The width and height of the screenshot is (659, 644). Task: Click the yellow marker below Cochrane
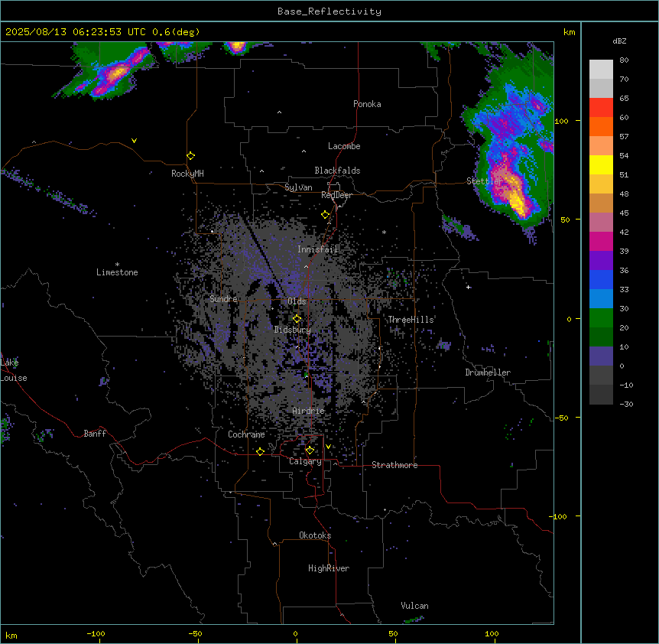260,451
